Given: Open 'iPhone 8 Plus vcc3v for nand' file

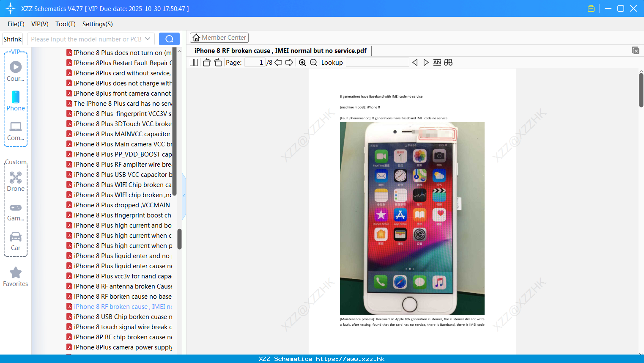Looking at the screenshot, I should [x=119, y=276].
